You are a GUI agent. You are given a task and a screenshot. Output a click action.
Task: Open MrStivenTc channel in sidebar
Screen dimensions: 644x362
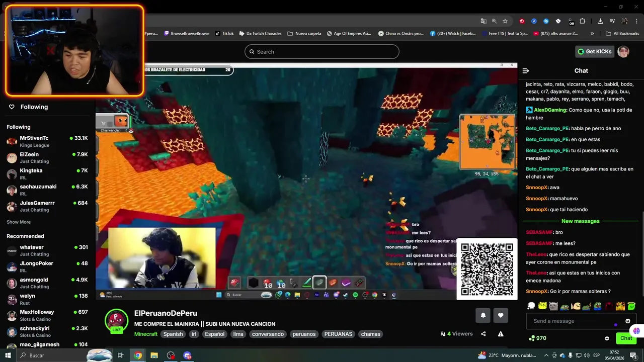(x=48, y=141)
